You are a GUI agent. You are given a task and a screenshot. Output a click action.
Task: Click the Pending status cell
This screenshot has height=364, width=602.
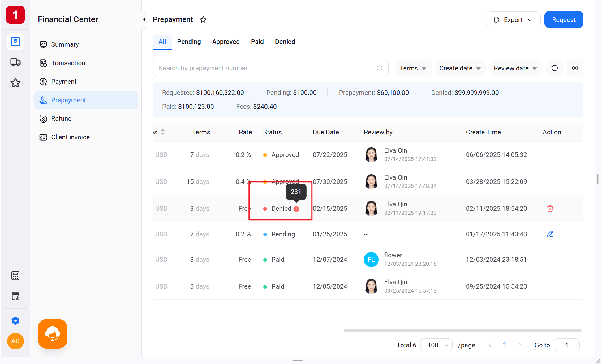(279, 234)
